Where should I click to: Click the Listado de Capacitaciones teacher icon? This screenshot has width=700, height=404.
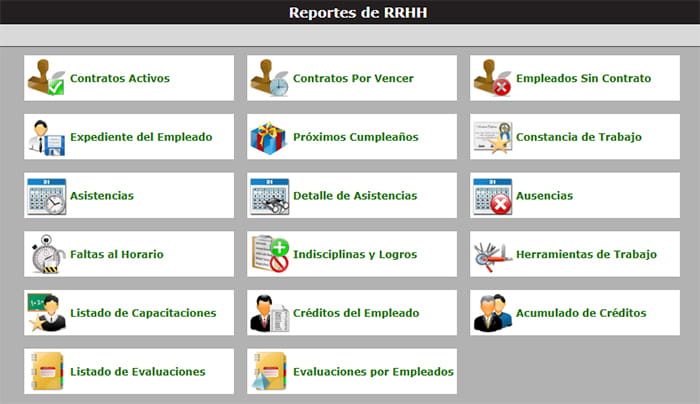click(x=46, y=312)
